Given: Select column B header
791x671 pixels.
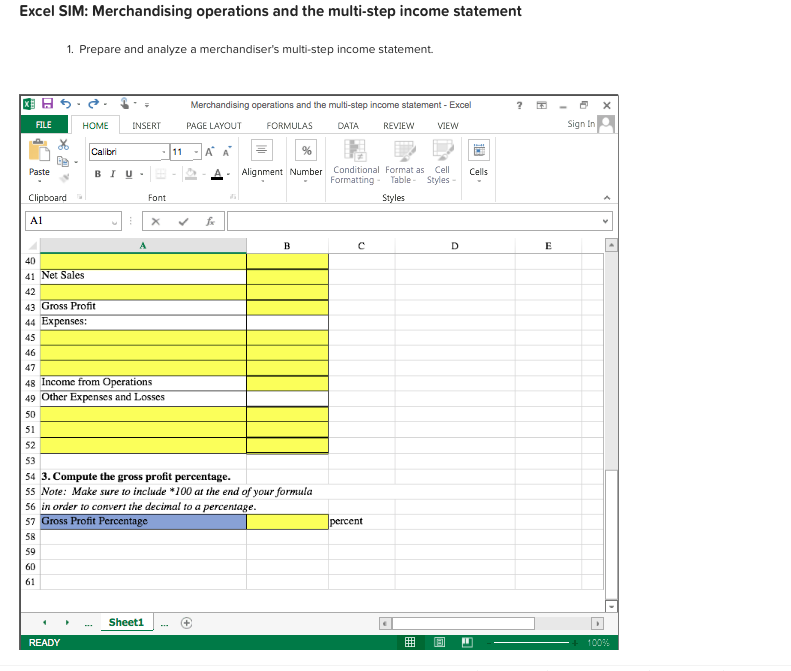Looking at the screenshot, I should point(287,246).
